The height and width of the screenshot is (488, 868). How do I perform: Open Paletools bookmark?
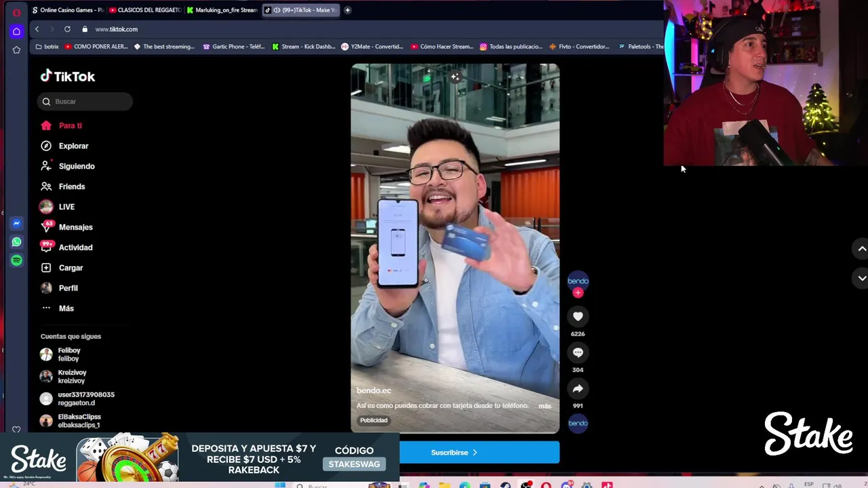[641, 47]
